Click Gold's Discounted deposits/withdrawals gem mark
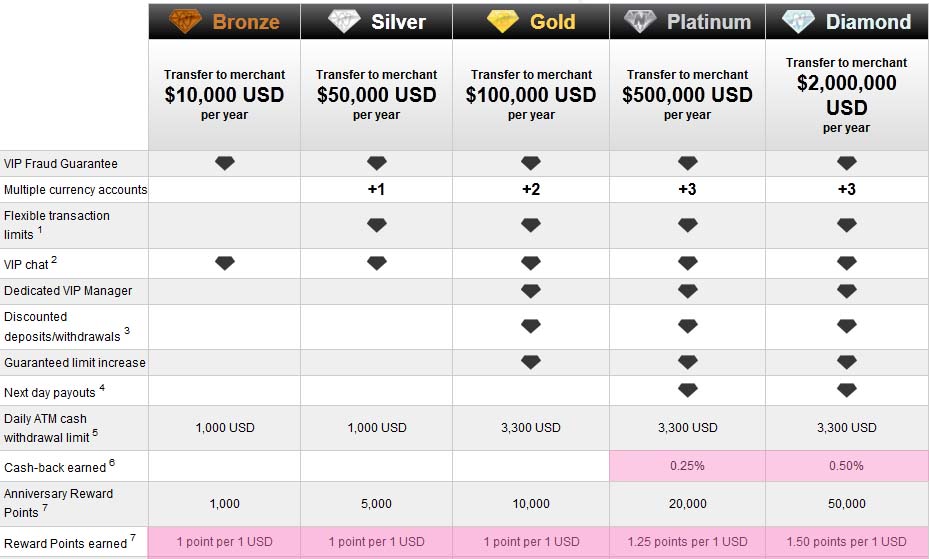Image resolution: width=929 pixels, height=559 pixels. 531,326
